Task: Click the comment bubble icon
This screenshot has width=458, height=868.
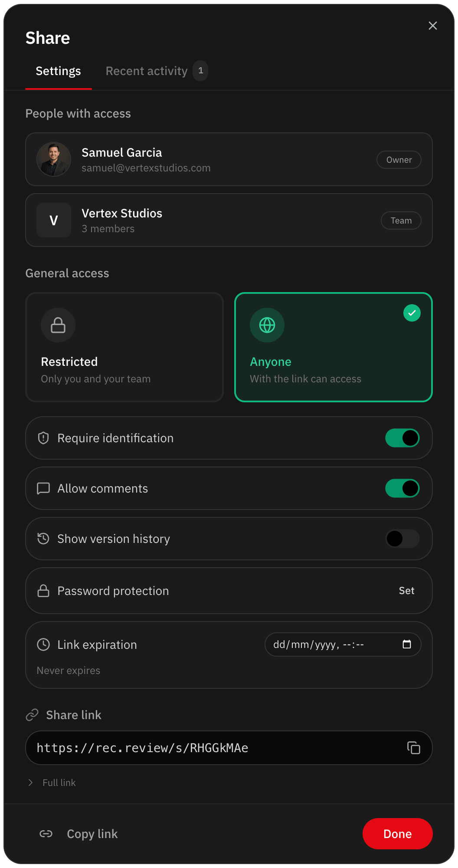Action: click(43, 488)
